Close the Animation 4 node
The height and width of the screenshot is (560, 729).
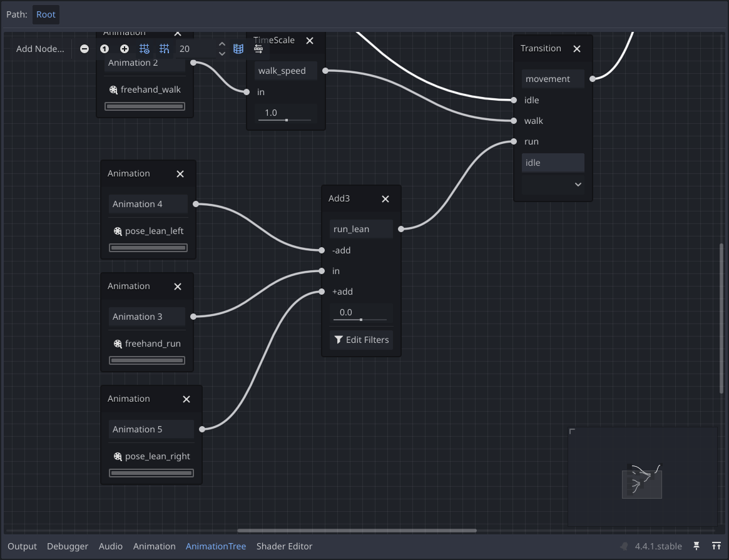pyautogui.click(x=180, y=174)
